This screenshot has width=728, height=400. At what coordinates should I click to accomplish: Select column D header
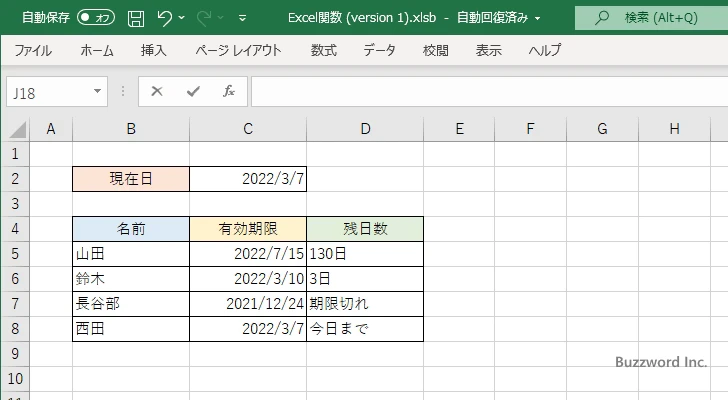365,129
